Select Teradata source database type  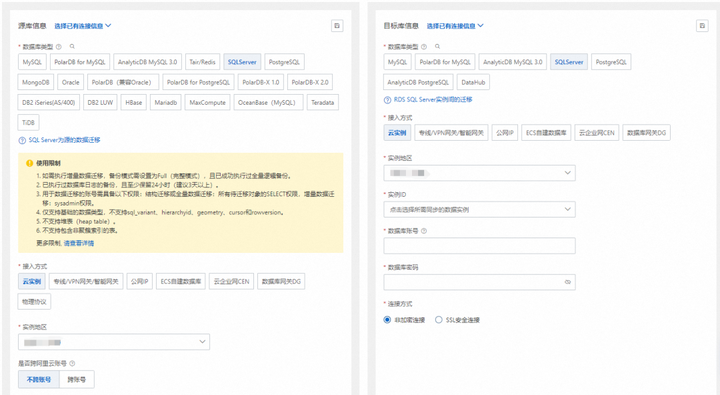(x=323, y=102)
